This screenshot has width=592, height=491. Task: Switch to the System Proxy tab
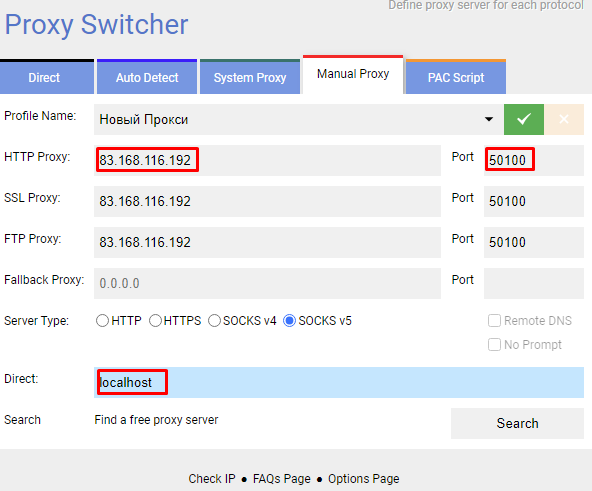pyautogui.click(x=250, y=77)
